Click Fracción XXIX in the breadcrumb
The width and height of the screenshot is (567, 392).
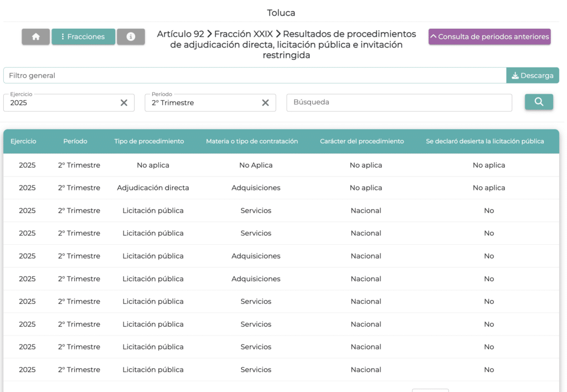click(x=243, y=34)
